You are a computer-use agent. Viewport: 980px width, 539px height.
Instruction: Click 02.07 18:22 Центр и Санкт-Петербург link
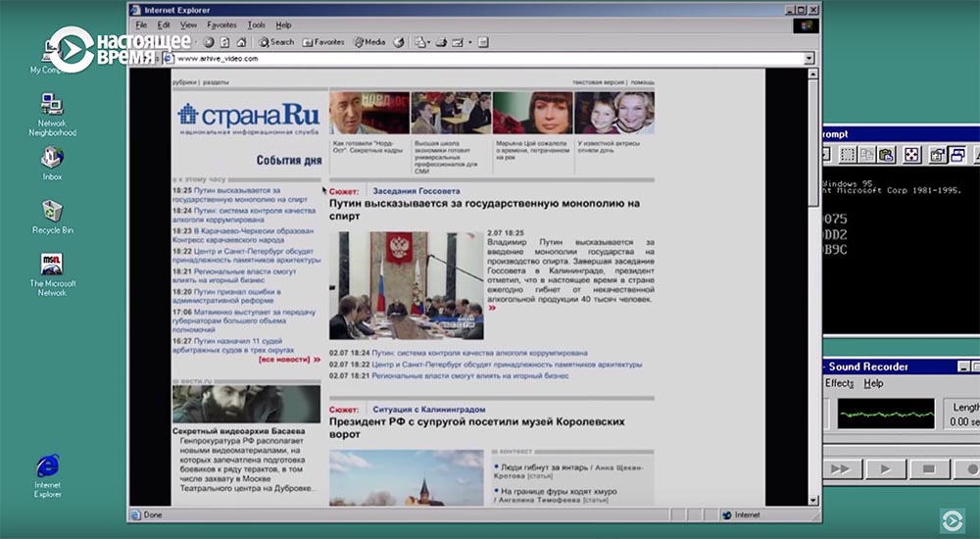(x=486, y=365)
